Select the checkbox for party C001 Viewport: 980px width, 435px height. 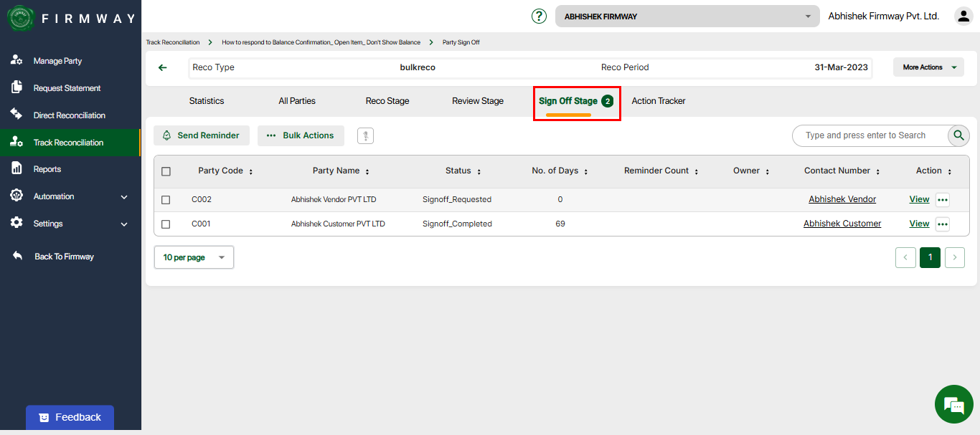coord(166,224)
